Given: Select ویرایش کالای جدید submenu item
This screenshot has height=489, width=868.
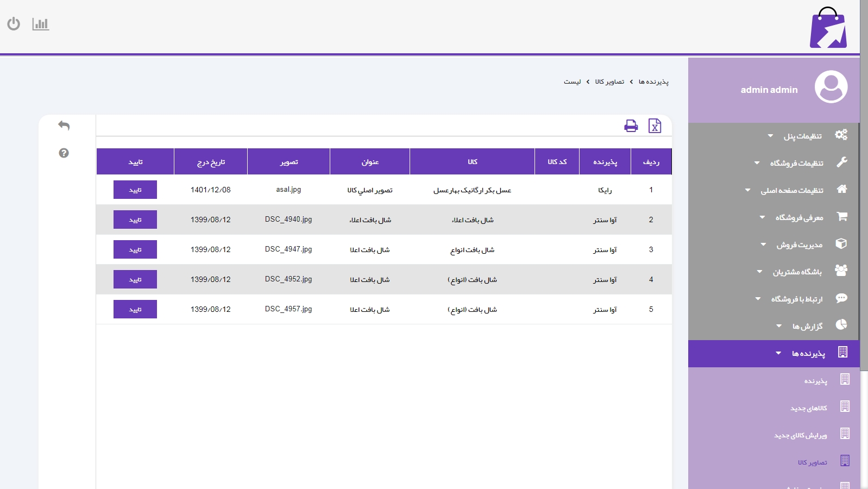Looking at the screenshot, I should coord(800,435).
